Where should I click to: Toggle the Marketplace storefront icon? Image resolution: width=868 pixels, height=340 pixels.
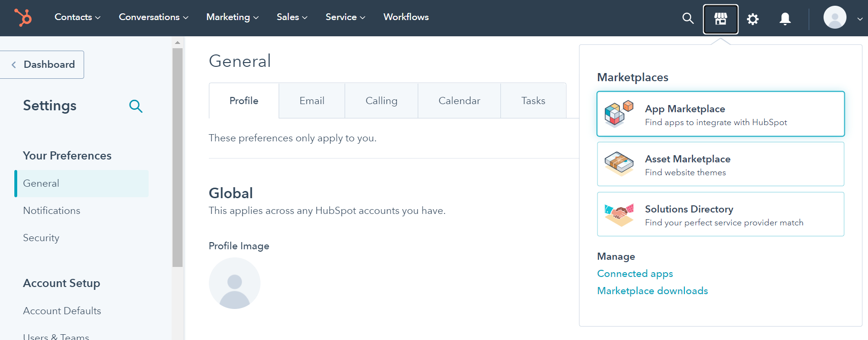[721, 19]
